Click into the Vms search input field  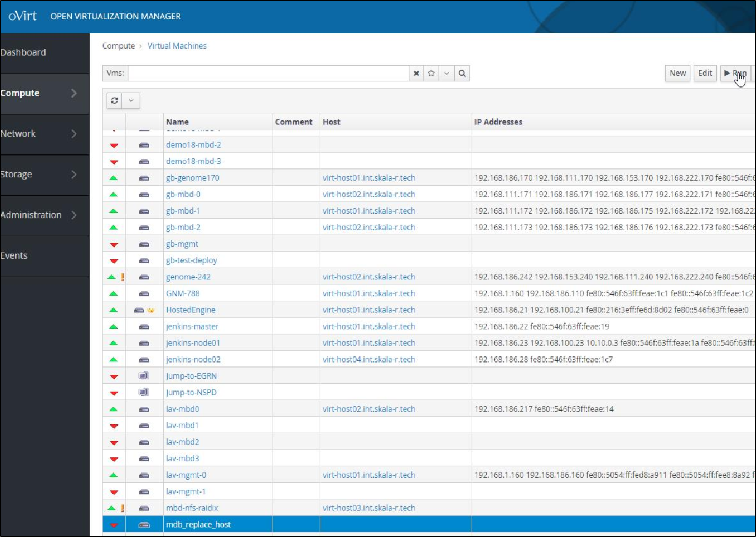268,74
